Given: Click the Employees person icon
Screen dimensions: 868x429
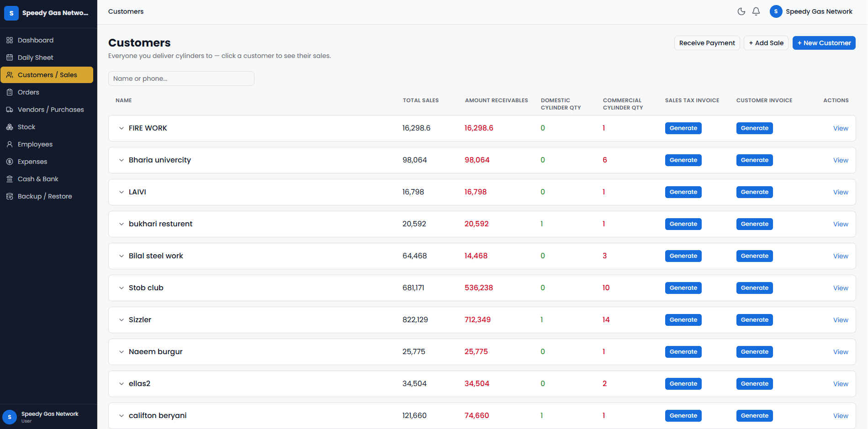Looking at the screenshot, I should (x=10, y=144).
